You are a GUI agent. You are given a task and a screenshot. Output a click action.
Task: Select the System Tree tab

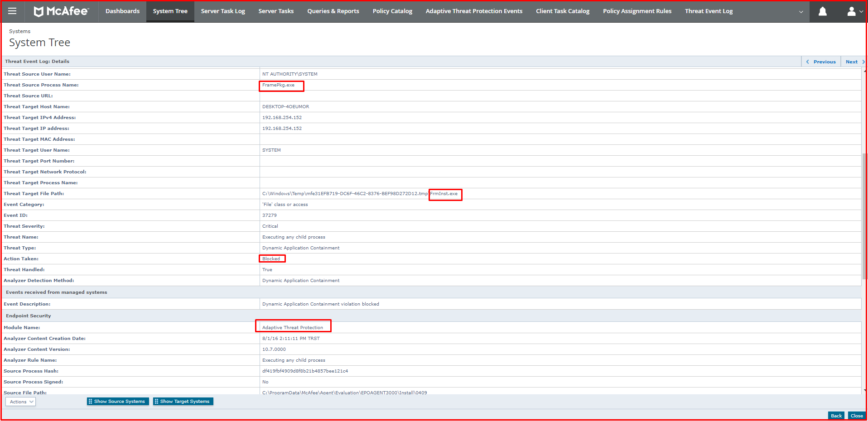pyautogui.click(x=170, y=11)
